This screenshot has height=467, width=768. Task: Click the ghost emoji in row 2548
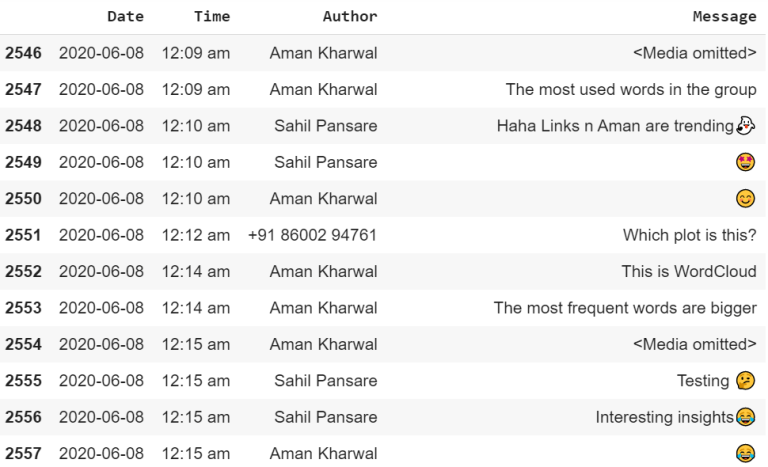point(746,126)
